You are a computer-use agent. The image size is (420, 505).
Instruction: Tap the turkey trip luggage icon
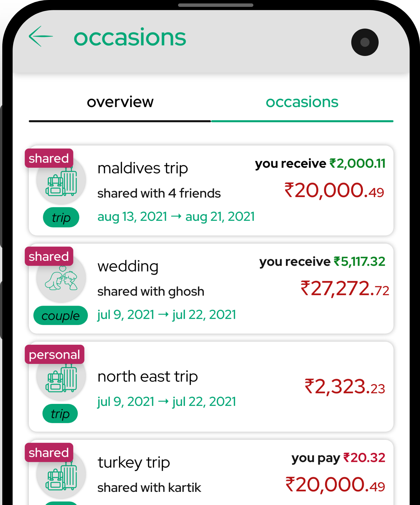pos(61,475)
